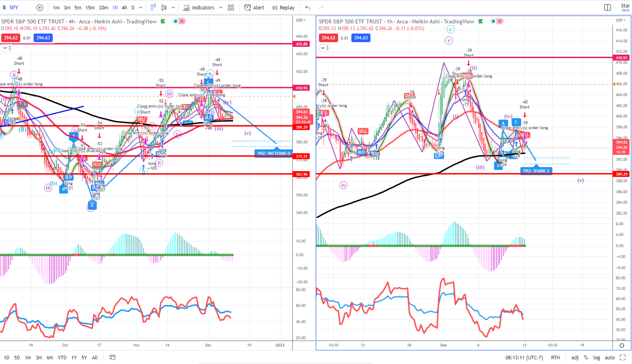Click the 08:13:11 (UTC-7) timezone clock

(524, 357)
